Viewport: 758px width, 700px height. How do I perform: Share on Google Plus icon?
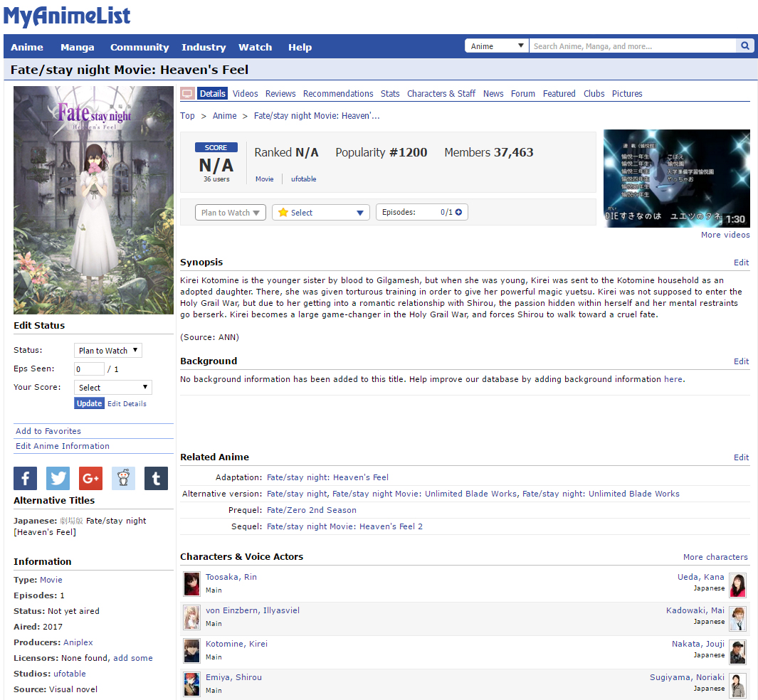(91, 478)
